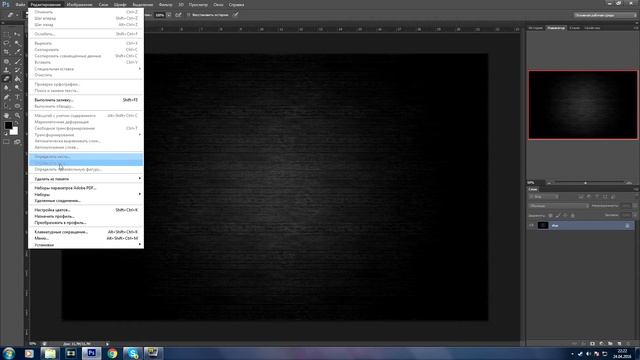This screenshot has height=360, width=640.
Task: Select the Healing Brush tool
Action: [x=6, y=61]
